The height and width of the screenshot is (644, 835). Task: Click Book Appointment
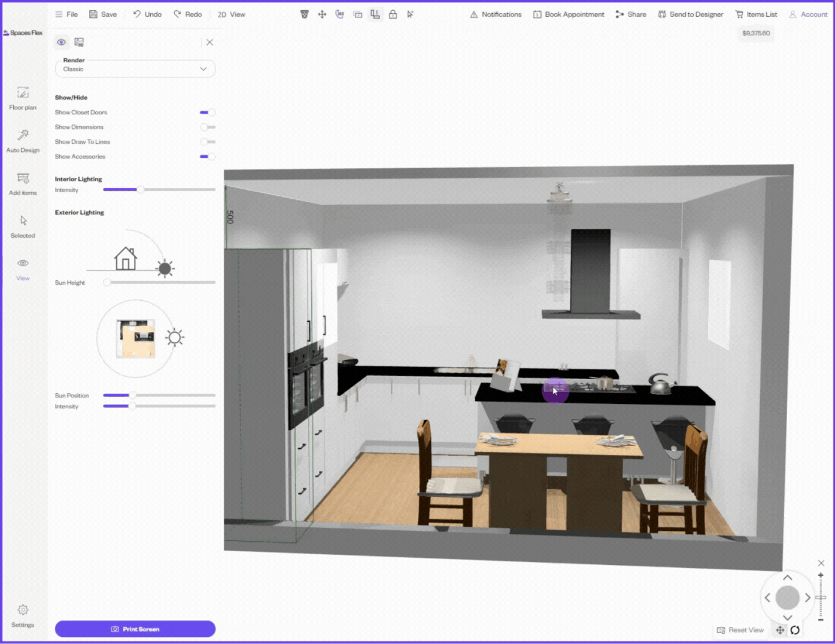point(569,14)
